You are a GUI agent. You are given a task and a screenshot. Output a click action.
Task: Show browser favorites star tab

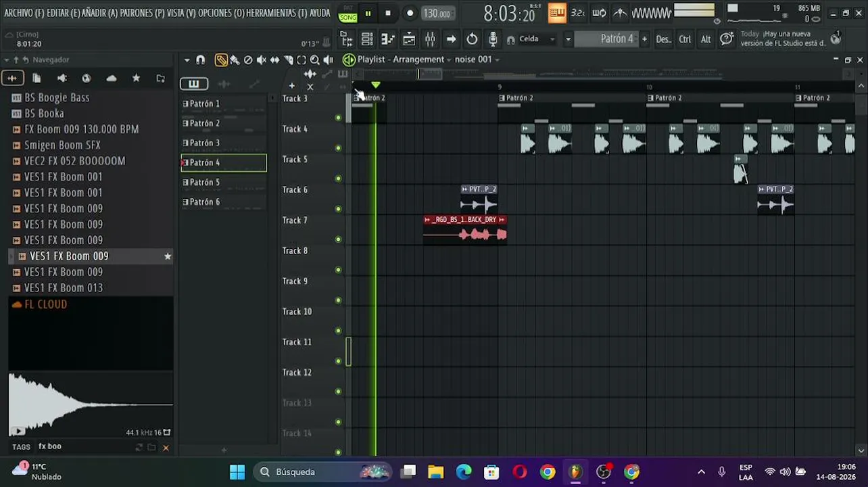coord(136,78)
